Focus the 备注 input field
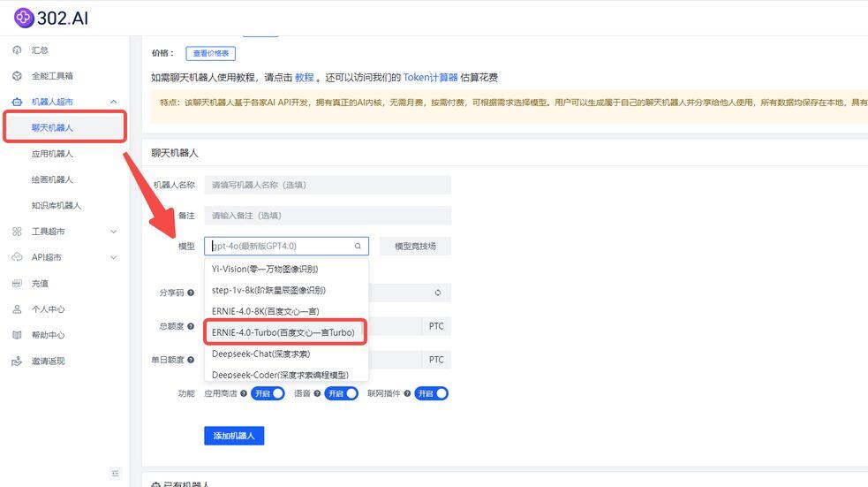This screenshot has height=487, width=868. (328, 216)
